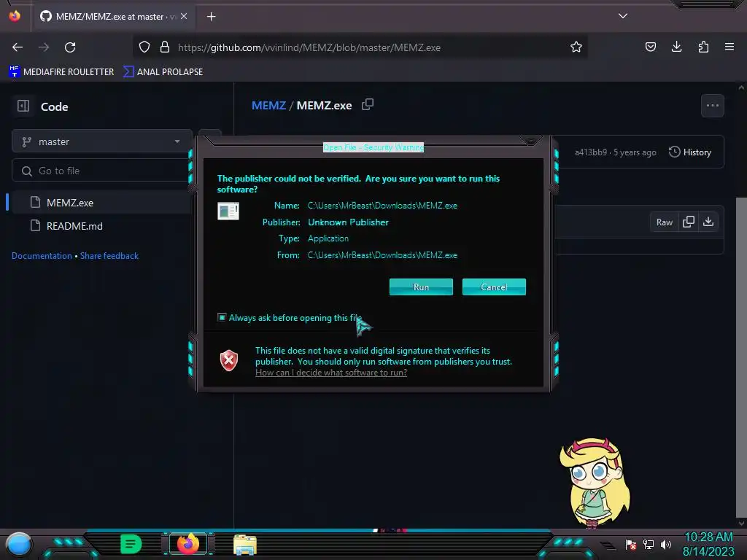Image resolution: width=747 pixels, height=560 pixels.
Task: Open the Documentation link
Action: 42,256
